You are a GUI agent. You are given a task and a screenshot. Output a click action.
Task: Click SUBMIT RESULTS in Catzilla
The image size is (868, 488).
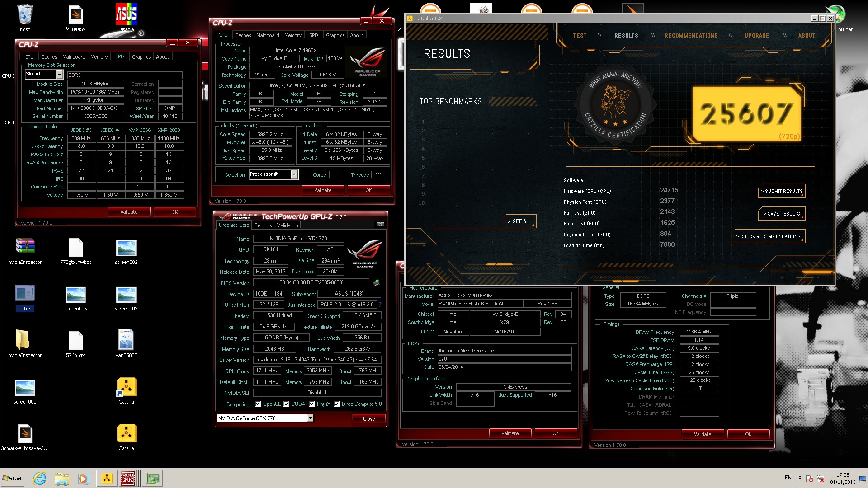tap(782, 191)
